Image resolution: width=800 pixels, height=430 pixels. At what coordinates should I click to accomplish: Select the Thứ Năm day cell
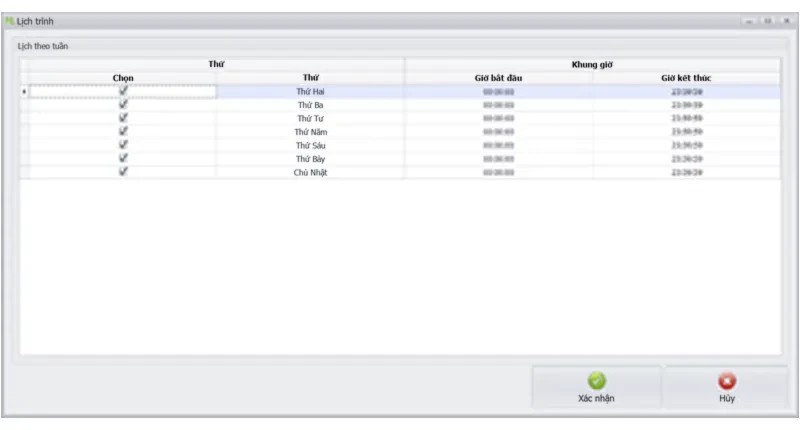[x=310, y=132]
